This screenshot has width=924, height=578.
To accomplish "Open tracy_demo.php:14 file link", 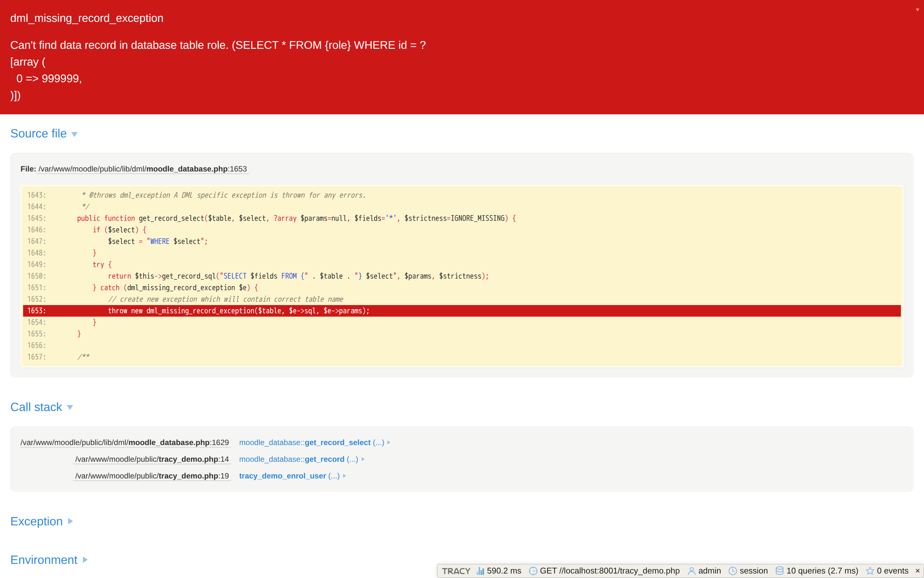I will pos(152,459).
